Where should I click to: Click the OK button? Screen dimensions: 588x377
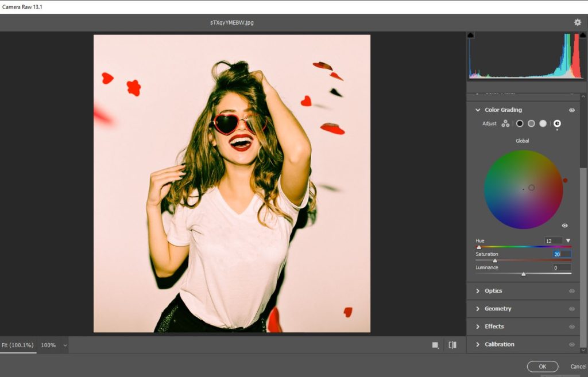542,367
